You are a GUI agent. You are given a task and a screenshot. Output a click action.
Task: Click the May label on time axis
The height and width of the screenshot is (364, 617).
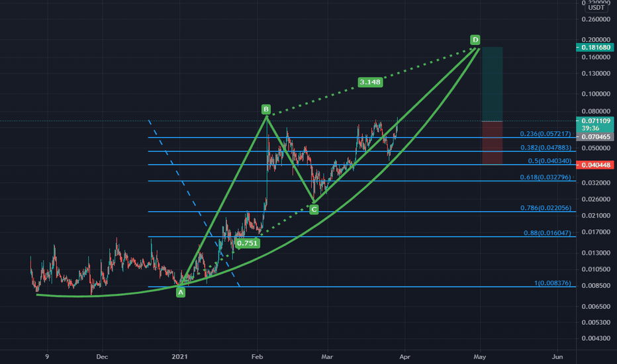coord(480,357)
